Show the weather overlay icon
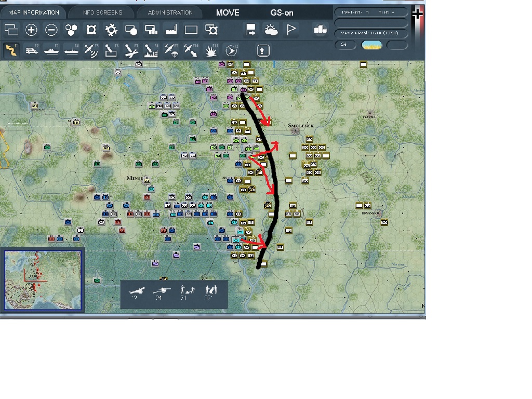Viewport: 532px width, 399px height. (x=271, y=30)
